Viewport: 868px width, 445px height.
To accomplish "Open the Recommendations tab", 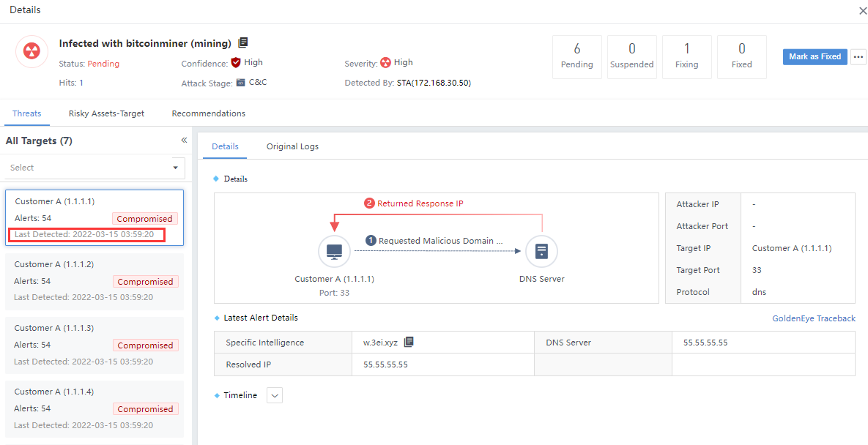I will [x=209, y=113].
